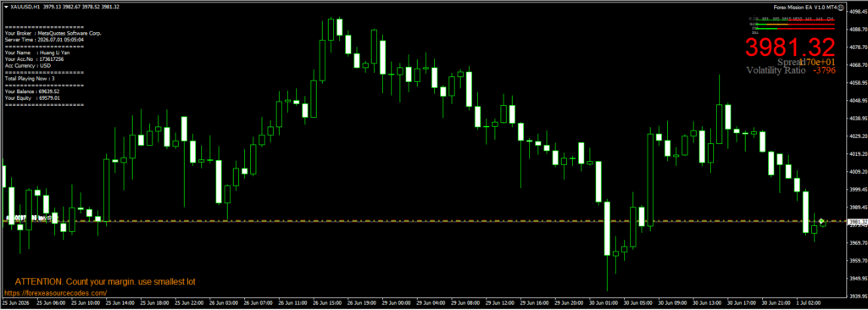Click the 'Your Balance : 69639.52' line

click(32, 91)
